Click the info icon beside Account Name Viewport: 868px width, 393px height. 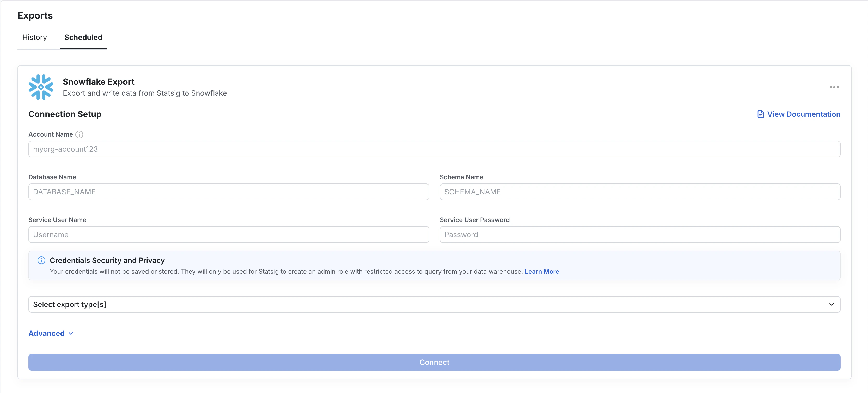pos(80,134)
